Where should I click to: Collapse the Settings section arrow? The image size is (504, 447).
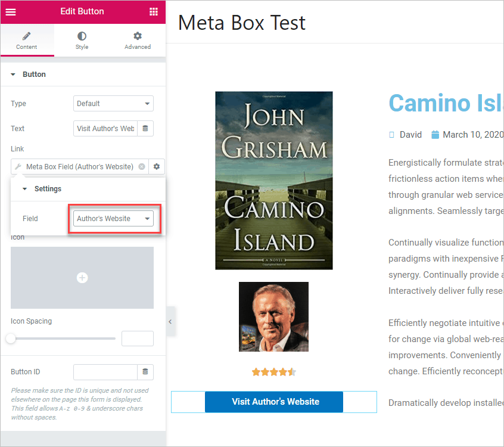tap(25, 189)
